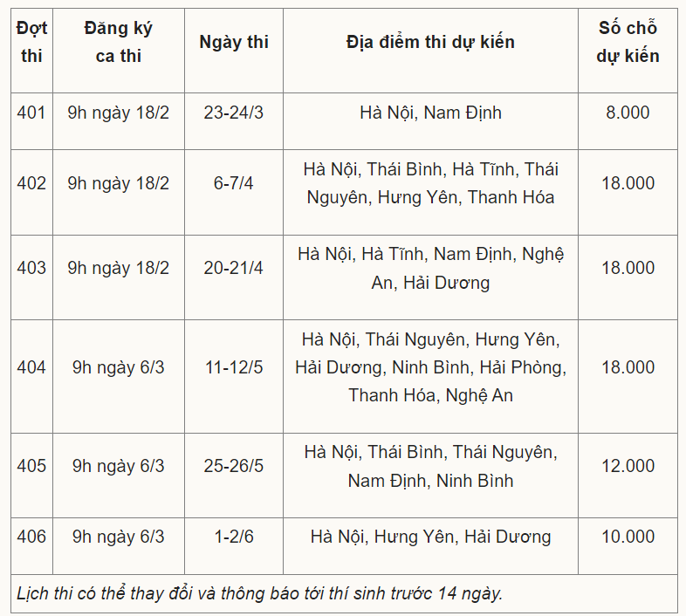Click the exam date 20-21/4 cell
This screenshot has width=686, height=616.
tap(234, 268)
